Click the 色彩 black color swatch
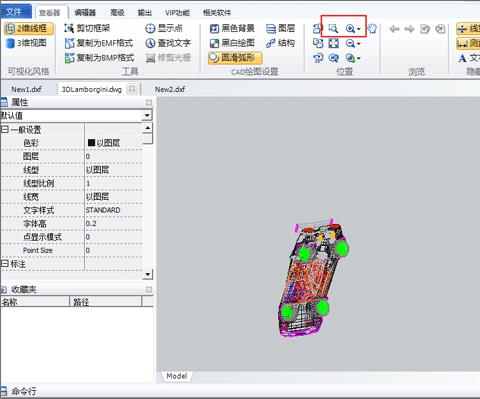 [91, 143]
